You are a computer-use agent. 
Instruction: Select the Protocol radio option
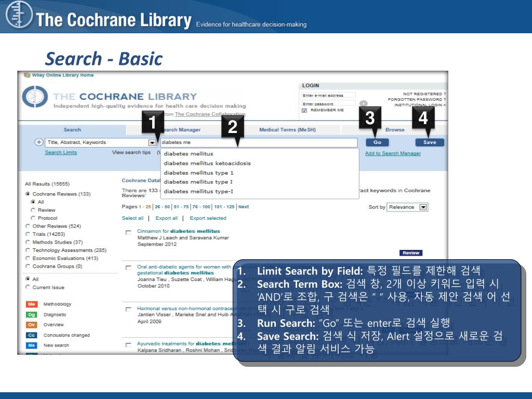tap(33, 218)
